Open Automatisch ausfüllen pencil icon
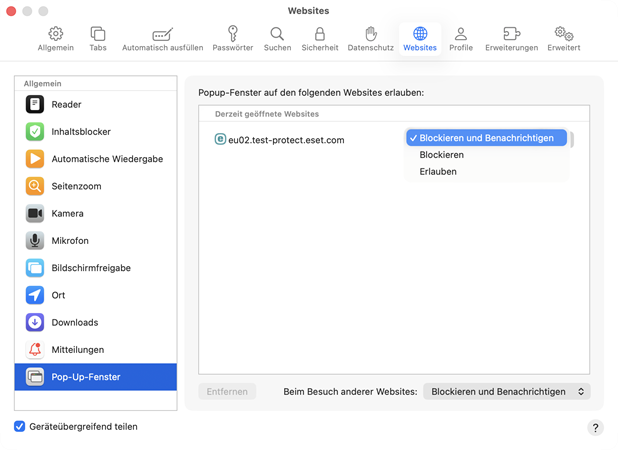The width and height of the screenshot is (618, 450). click(x=162, y=34)
